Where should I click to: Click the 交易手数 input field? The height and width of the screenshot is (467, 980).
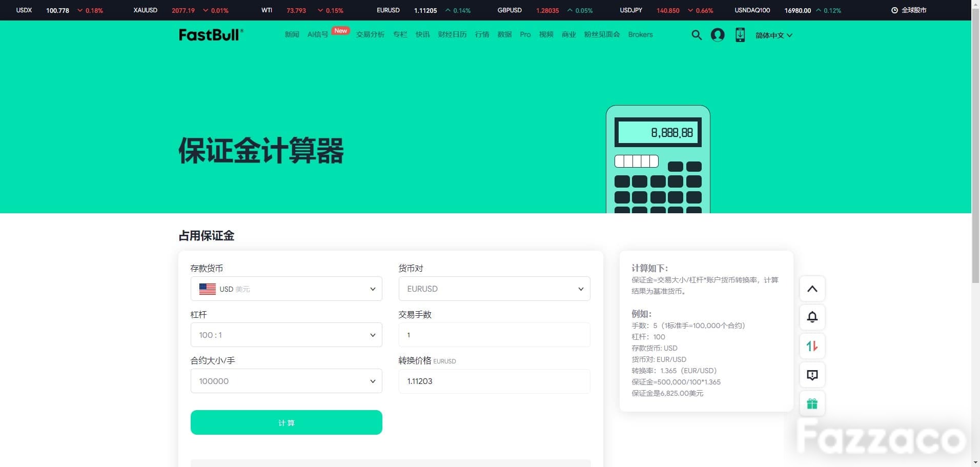(x=494, y=335)
